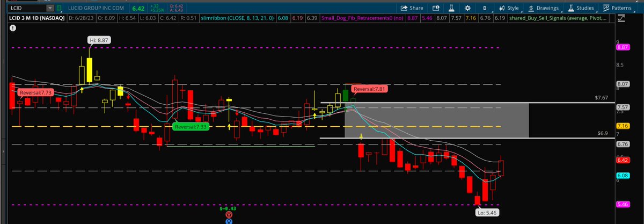Click the 5.46 magenta axis price tag

[x=623, y=205]
